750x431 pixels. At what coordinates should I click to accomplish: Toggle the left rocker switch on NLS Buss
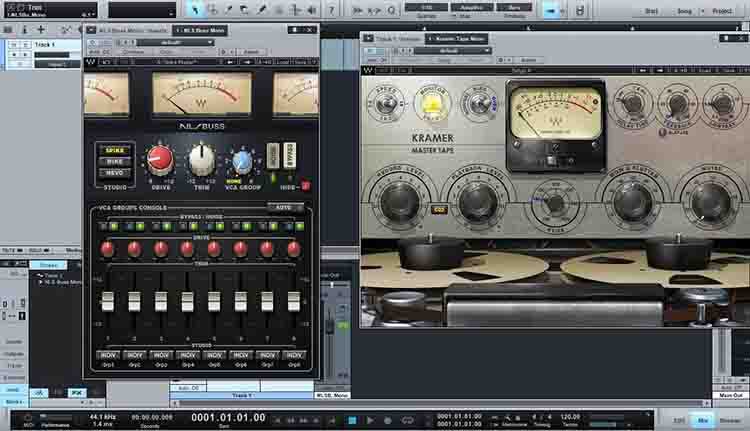pyautogui.click(x=273, y=156)
